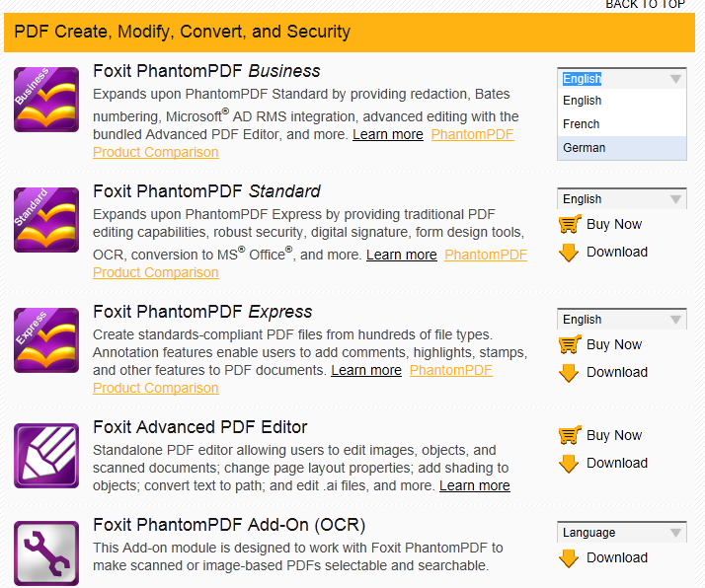
Task: Click the PhantomPDF Business product icon
Action: point(46,99)
